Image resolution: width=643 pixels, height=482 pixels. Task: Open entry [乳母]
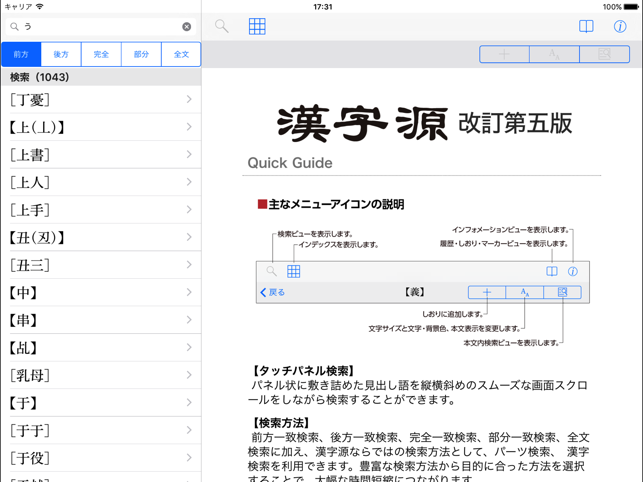click(101, 375)
